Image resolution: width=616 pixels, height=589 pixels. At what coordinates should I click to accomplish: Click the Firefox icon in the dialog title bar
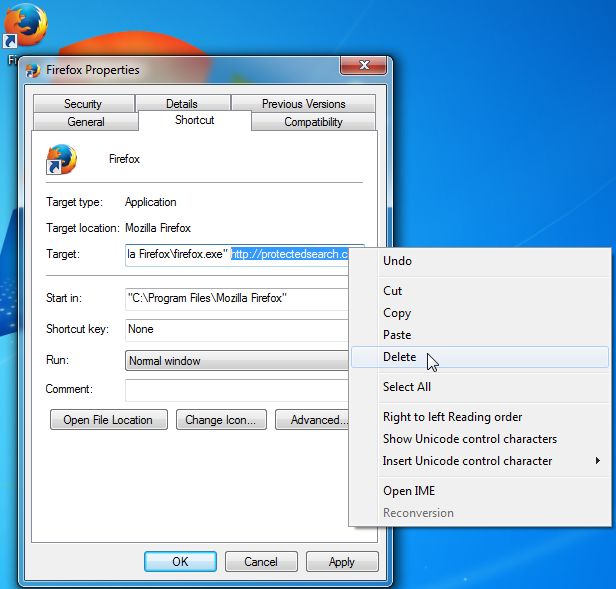click(x=33, y=71)
